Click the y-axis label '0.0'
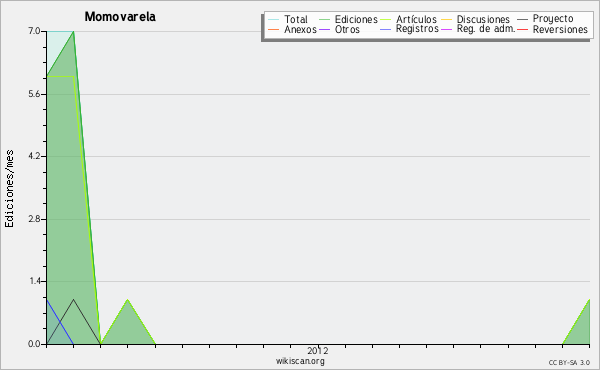Screen dimensions: 600x370 pyautogui.click(x=34, y=344)
